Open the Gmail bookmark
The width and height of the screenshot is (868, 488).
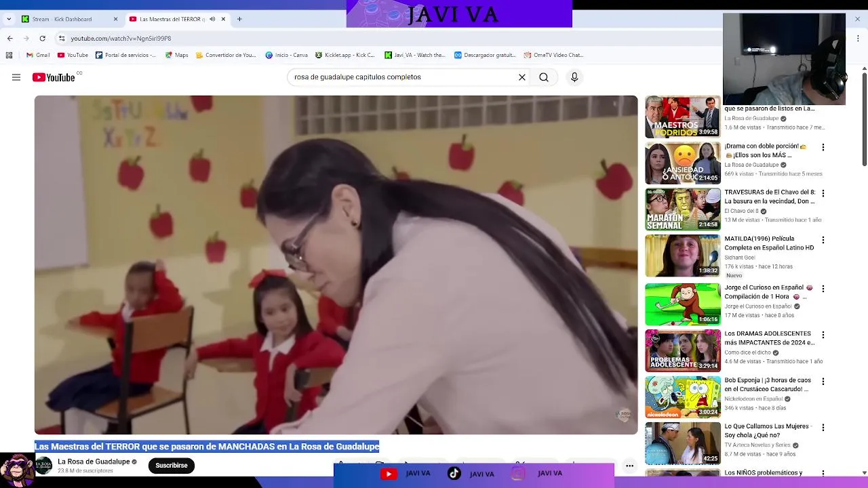click(x=38, y=55)
